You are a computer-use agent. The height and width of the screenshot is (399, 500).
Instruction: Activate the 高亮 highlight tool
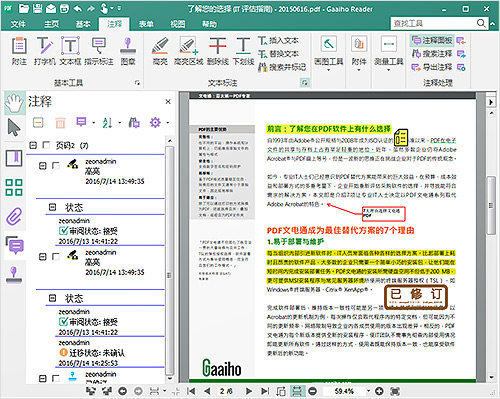[160, 51]
